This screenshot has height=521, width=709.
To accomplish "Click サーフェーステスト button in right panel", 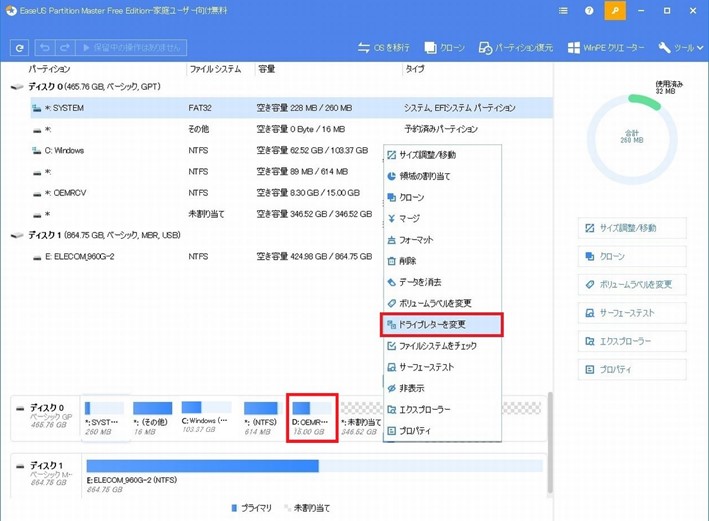I will coord(632,313).
